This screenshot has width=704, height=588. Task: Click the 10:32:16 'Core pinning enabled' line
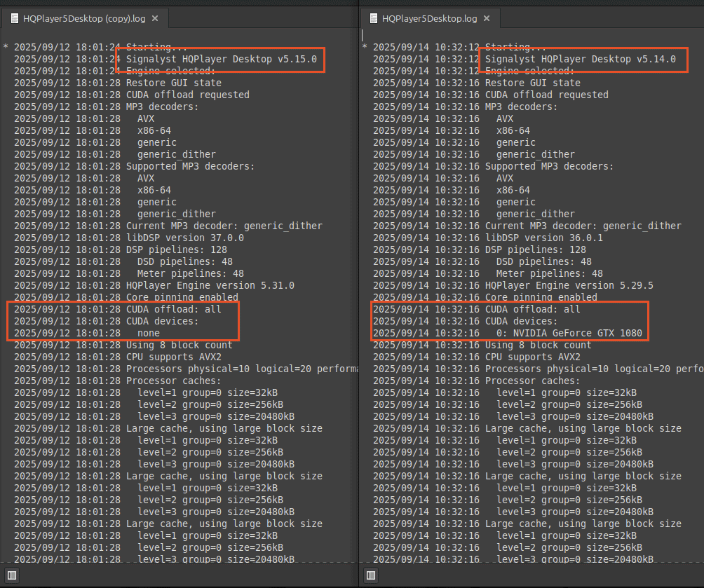pyautogui.click(x=485, y=297)
